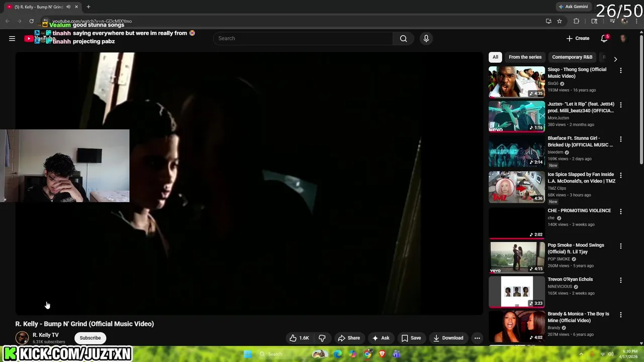The image size is (644, 362).
Task: Open the R. Kelly TV channel avatar
Action: 22,338
